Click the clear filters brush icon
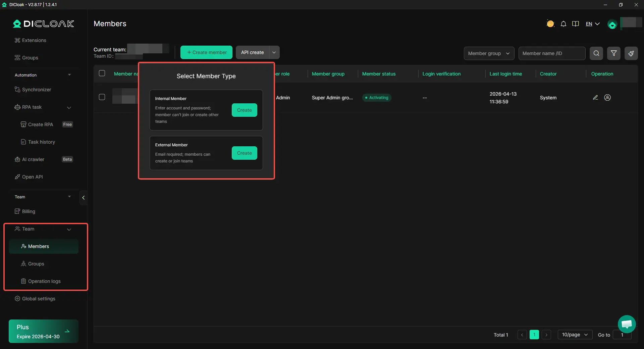The width and height of the screenshot is (644, 349). [x=631, y=53]
